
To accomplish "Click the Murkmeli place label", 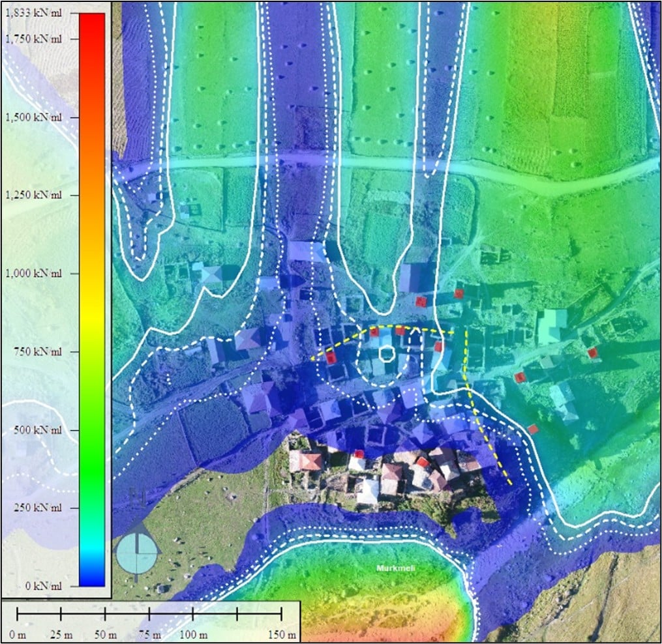I will pos(396,568).
